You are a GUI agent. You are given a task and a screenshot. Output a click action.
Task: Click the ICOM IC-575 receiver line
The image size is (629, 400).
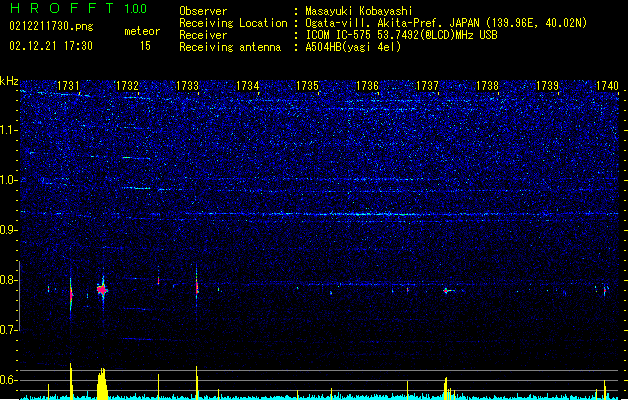pos(401,35)
